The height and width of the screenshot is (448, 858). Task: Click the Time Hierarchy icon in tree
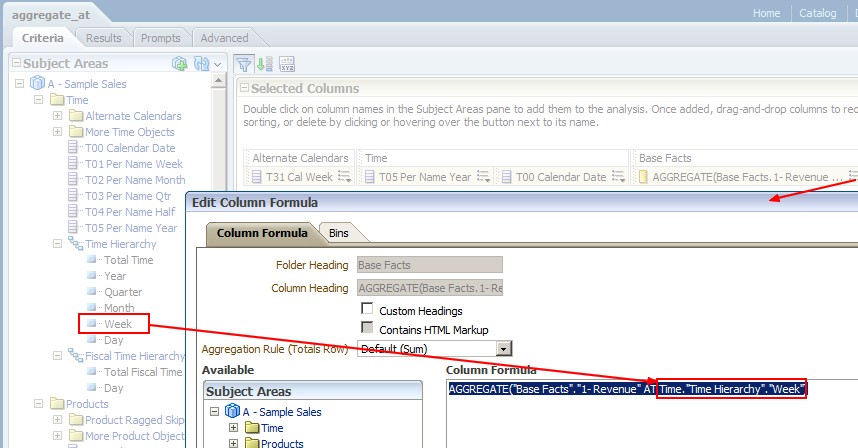pyautogui.click(x=75, y=243)
